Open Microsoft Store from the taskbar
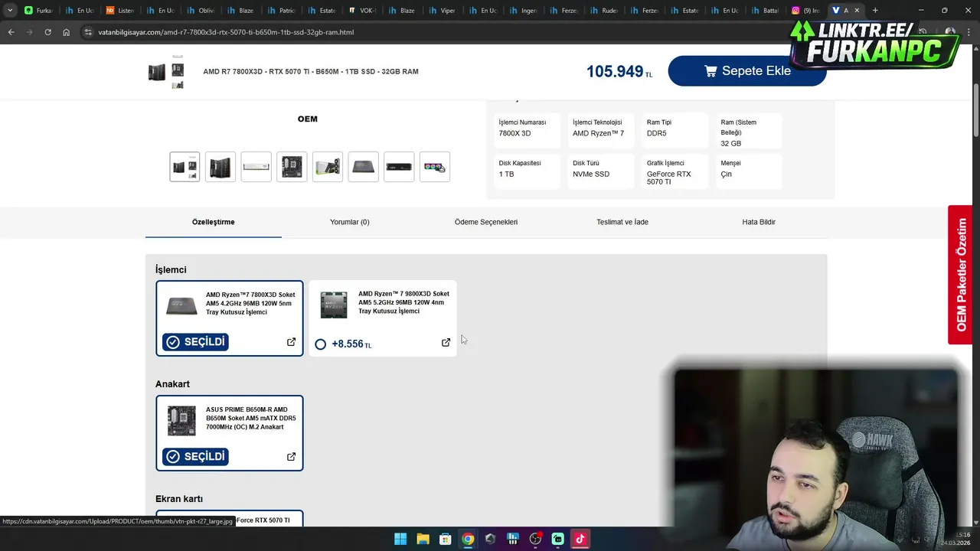 point(445,539)
